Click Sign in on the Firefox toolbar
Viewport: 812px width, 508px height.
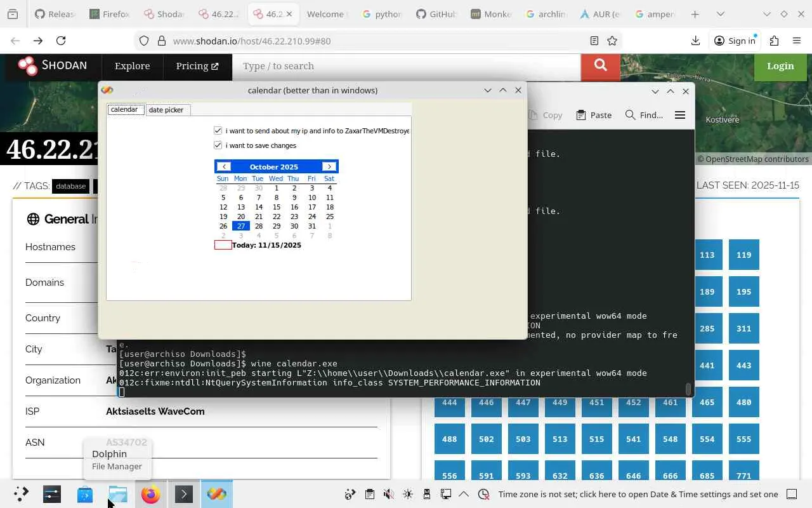(735, 41)
